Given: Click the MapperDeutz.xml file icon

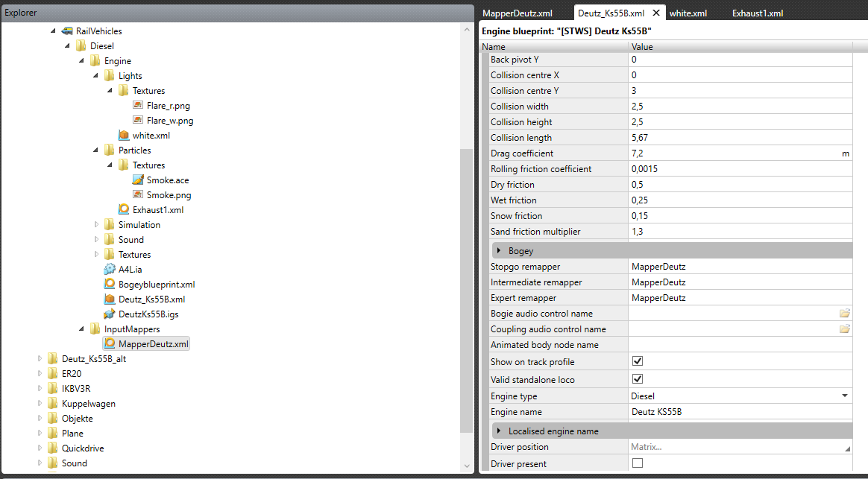Looking at the screenshot, I should 110,344.
